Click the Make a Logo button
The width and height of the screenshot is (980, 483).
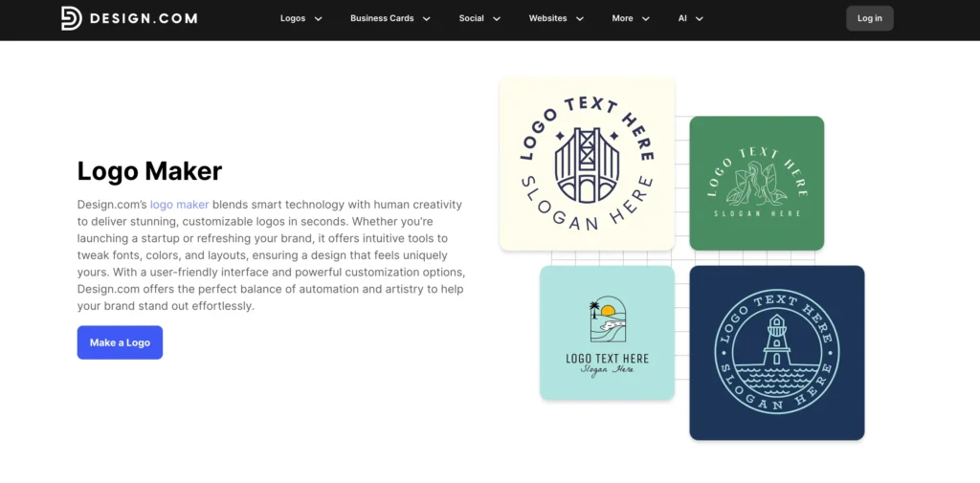120,342
